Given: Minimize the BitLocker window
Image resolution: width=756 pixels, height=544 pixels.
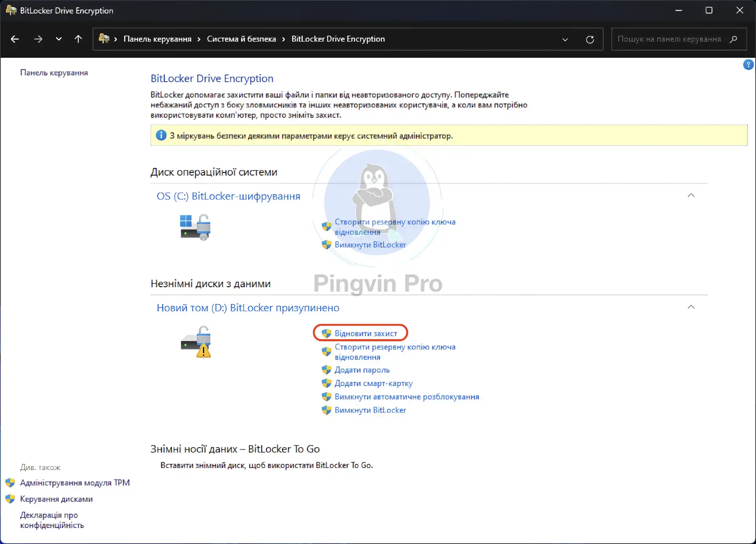Looking at the screenshot, I should (x=679, y=10).
